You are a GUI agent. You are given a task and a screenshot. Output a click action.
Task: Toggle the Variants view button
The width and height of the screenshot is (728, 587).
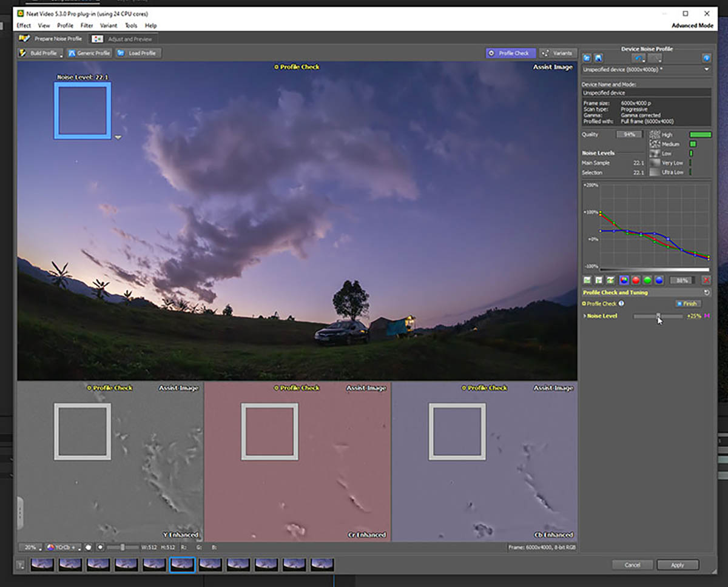pyautogui.click(x=557, y=53)
